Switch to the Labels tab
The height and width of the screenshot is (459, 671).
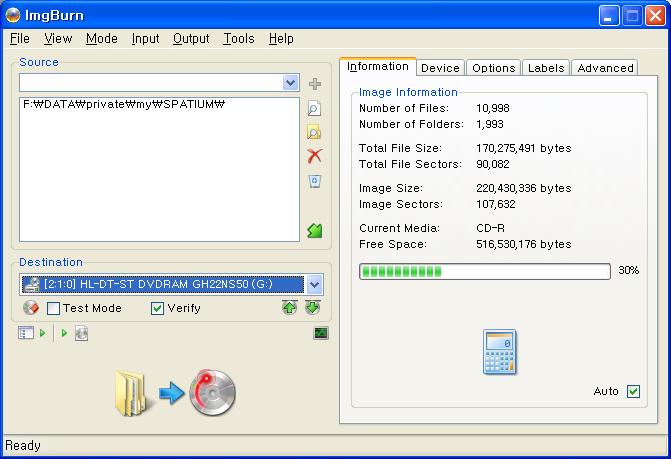[546, 68]
